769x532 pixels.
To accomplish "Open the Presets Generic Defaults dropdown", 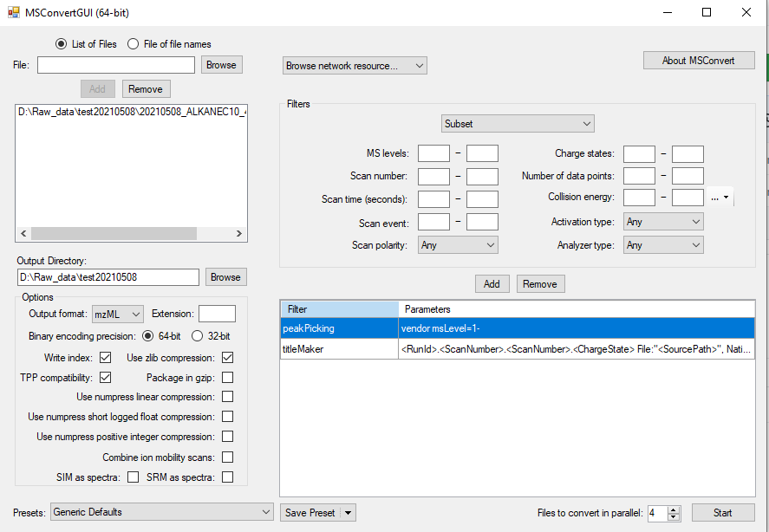I will coord(162,512).
